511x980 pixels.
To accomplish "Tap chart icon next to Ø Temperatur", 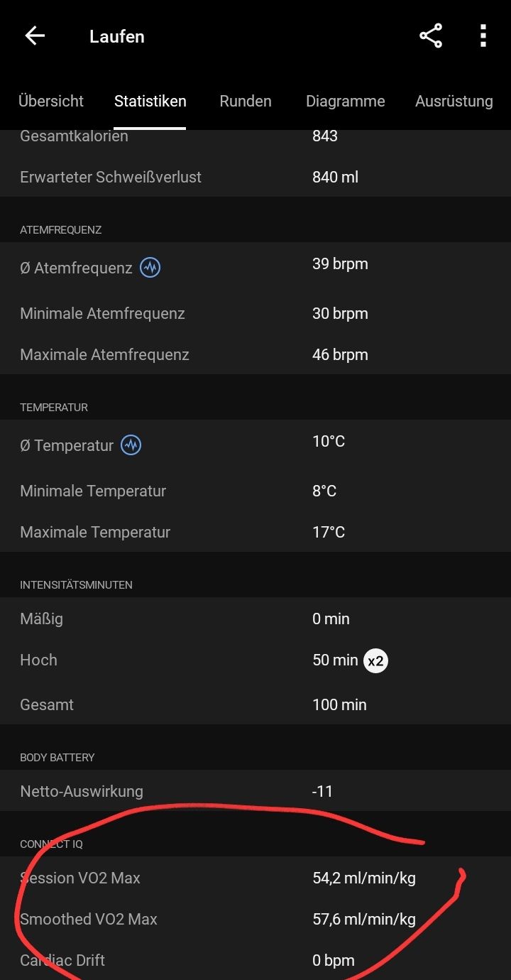I will click(x=131, y=445).
